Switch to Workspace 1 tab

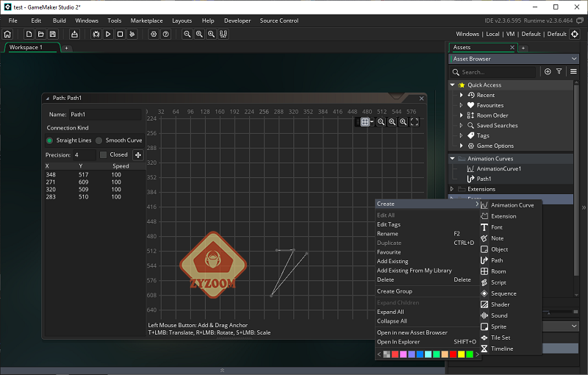pyautogui.click(x=32, y=48)
